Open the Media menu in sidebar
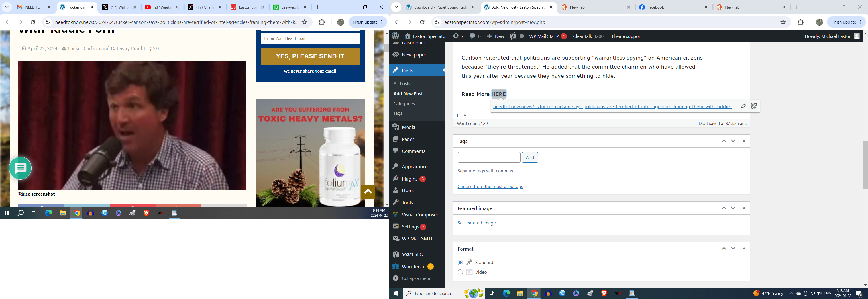 (408, 127)
